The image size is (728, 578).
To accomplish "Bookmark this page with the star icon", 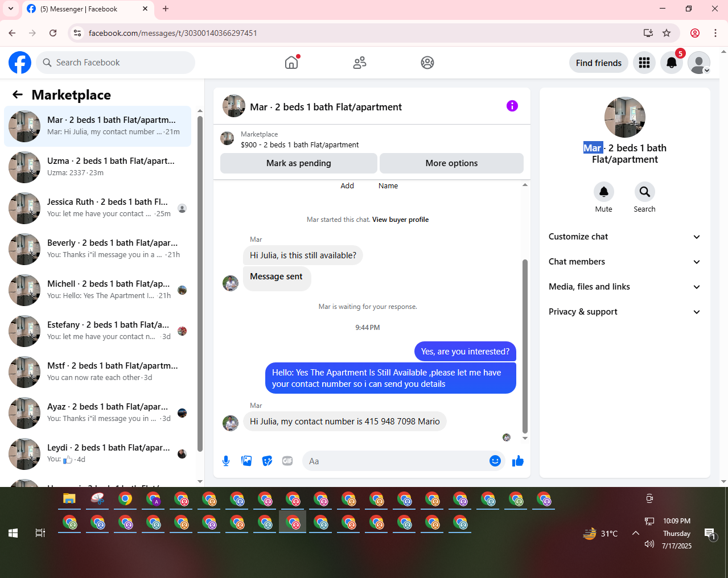I will tap(667, 33).
